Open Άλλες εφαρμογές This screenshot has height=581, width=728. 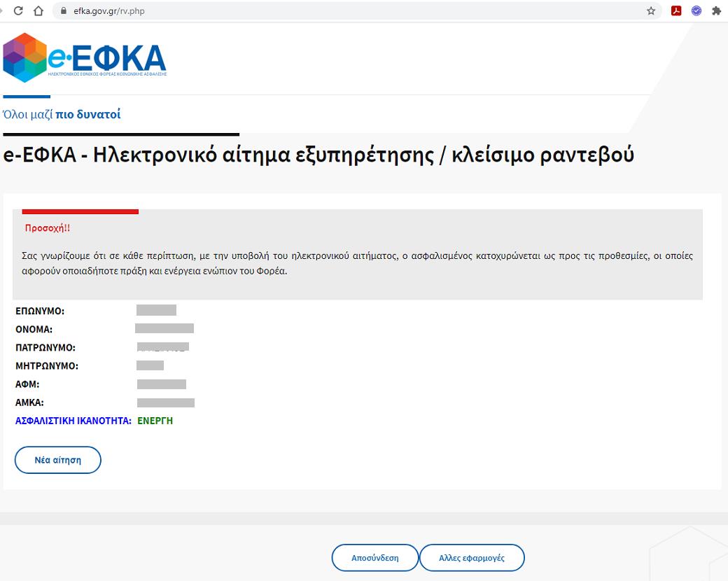471,558
